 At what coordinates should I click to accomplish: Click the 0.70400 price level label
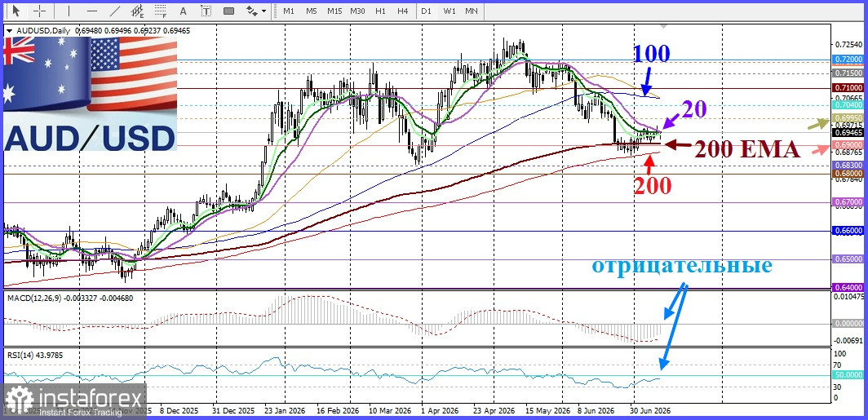point(848,105)
